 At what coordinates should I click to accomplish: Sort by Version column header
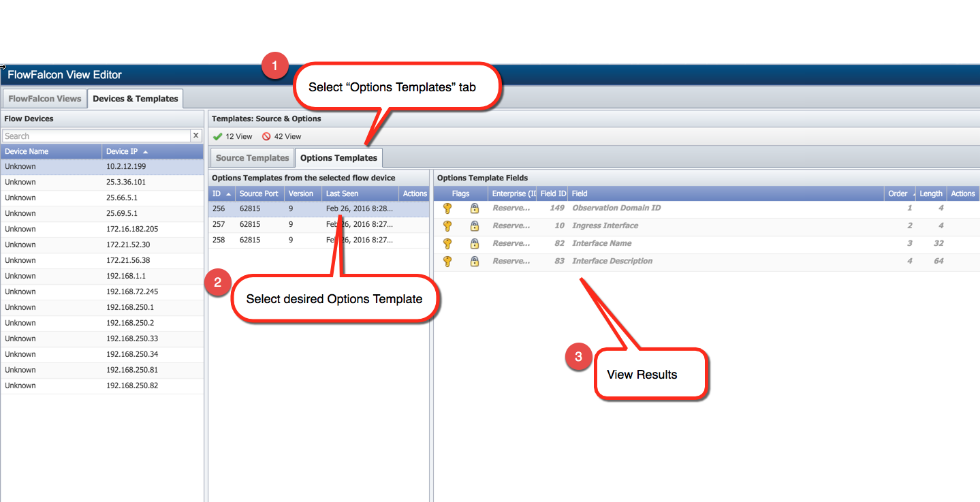303,193
